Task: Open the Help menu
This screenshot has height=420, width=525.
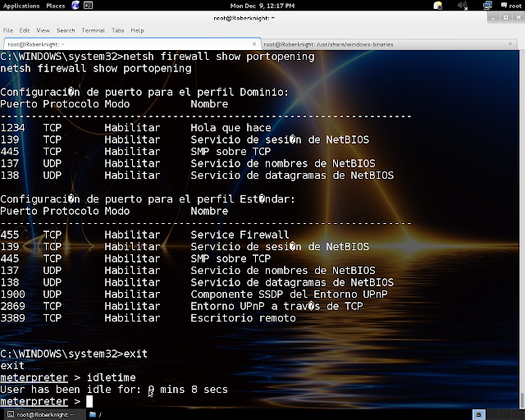Action: 137,30
